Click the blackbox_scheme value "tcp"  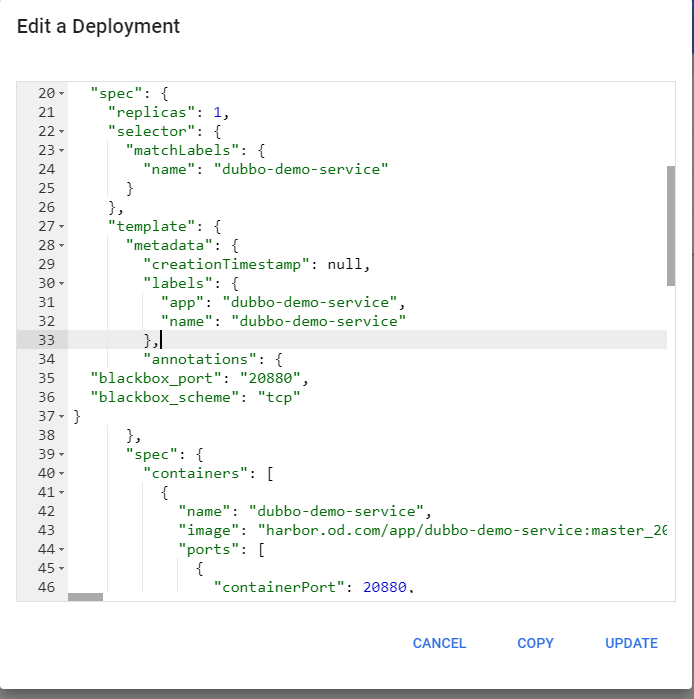pyautogui.click(x=279, y=397)
